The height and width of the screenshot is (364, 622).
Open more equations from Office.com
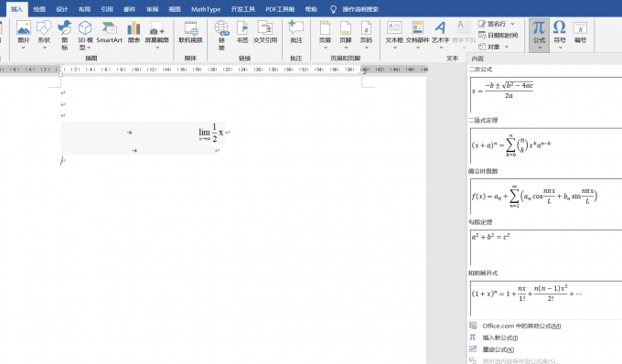click(521, 326)
